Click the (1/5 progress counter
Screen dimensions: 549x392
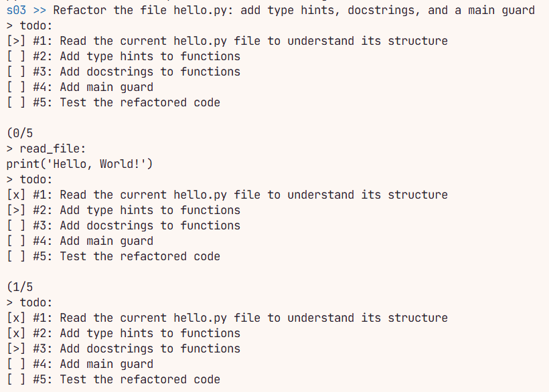(20, 287)
